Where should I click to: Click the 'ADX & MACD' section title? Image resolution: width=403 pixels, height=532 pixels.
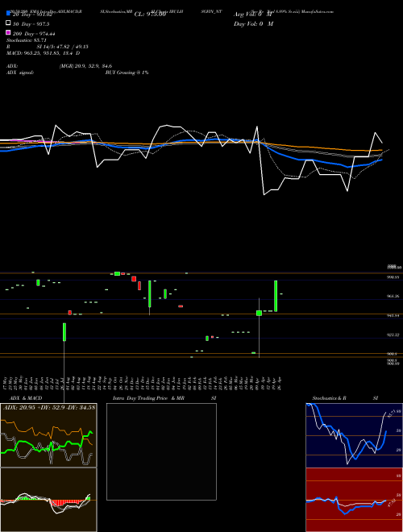tap(26, 398)
